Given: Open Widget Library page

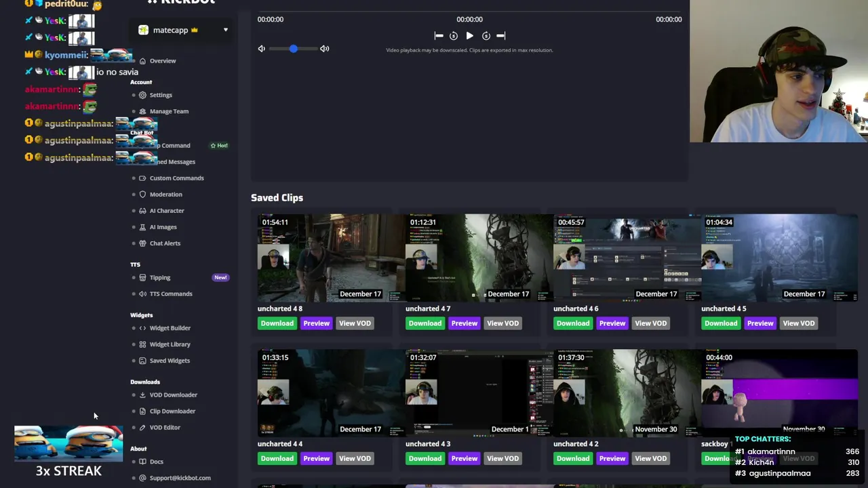Looking at the screenshot, I should pos(170,344).
